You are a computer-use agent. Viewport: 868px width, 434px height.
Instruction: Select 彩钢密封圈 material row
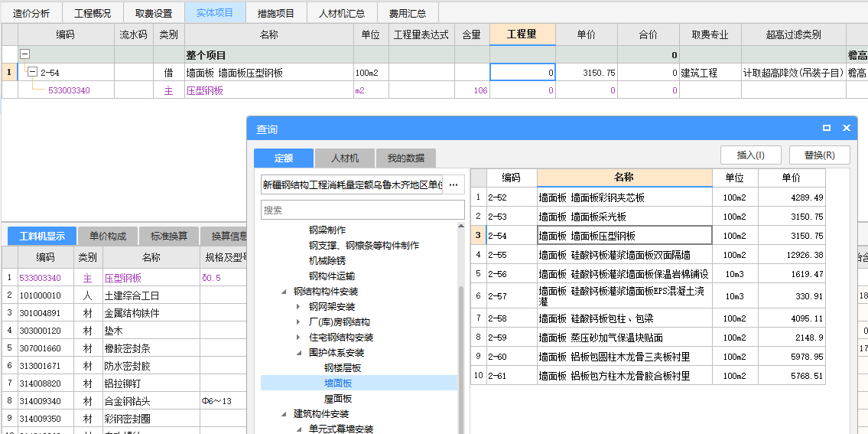(x=125, y=419)
